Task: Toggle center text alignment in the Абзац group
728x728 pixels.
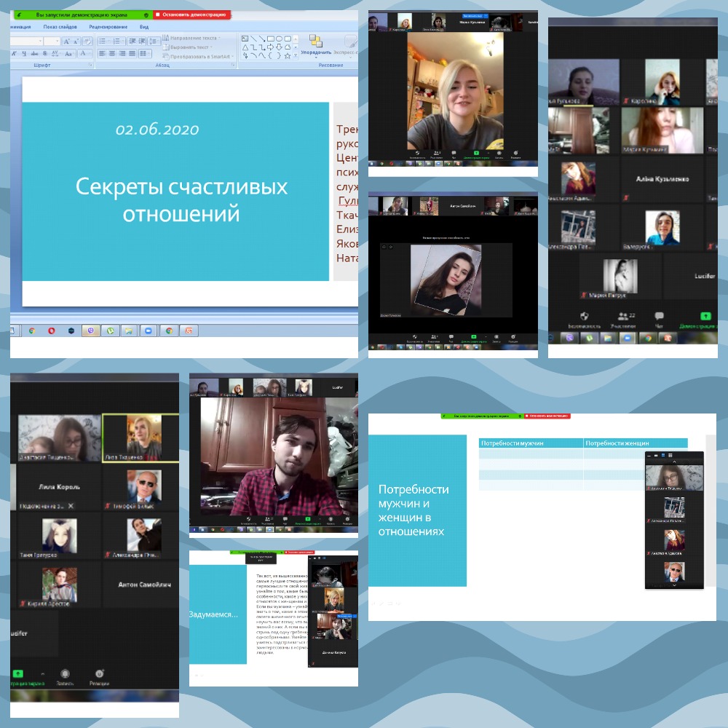Action: click(x=113, y=54)
